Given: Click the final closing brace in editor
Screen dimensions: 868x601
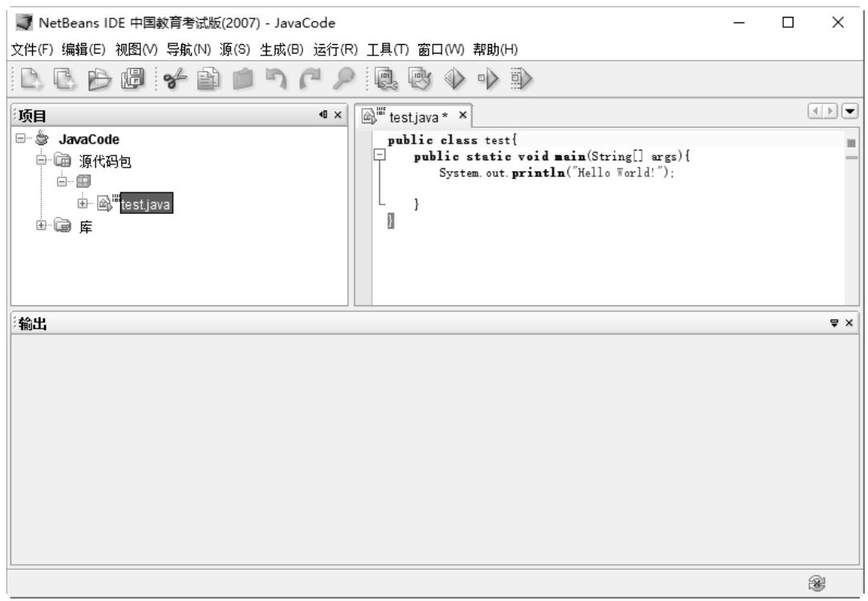Looking at the screenshot, I should point(391,221).
